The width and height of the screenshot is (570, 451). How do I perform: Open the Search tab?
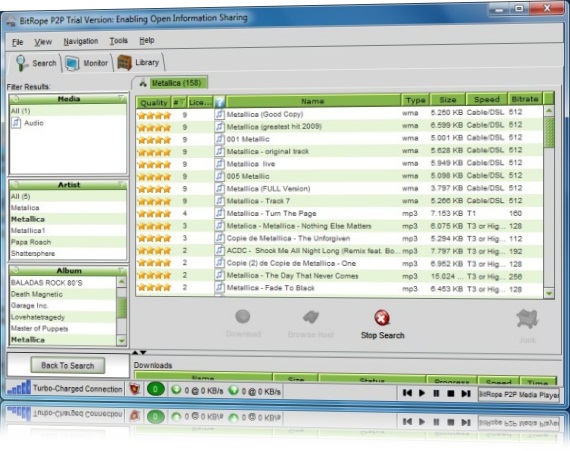point(36,63)
